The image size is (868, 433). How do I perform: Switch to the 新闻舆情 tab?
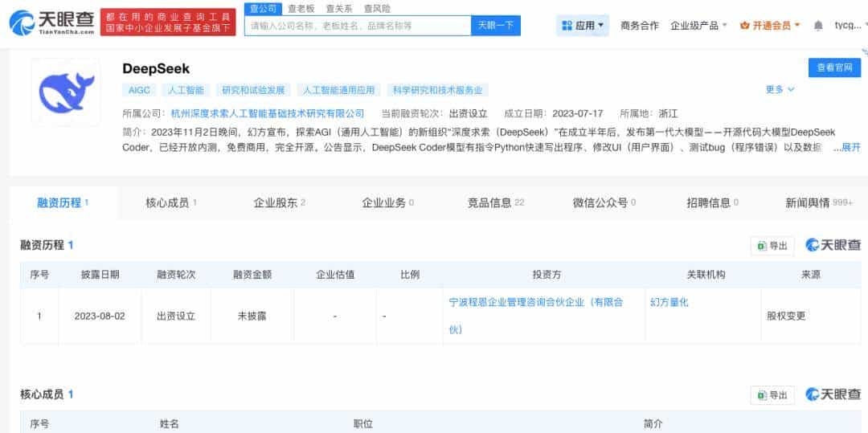click(x=819, y=202)
